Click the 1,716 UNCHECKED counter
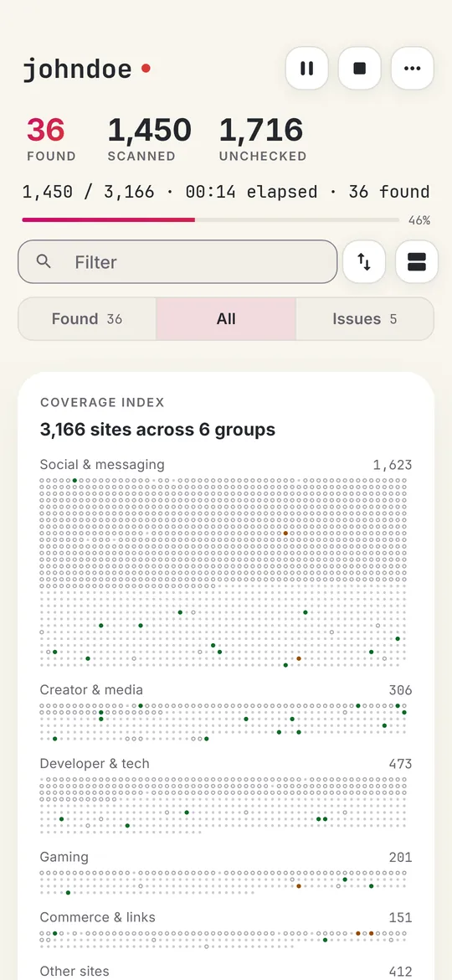452x980 pixels. 262,139
